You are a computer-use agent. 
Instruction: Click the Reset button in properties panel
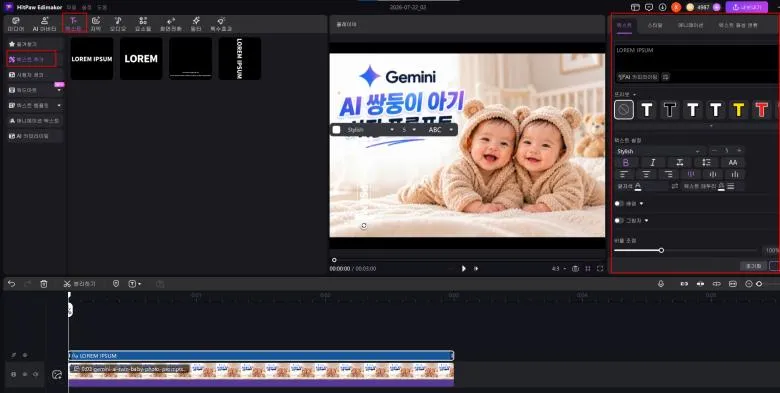pyautogui.click(x=753, y=266)
